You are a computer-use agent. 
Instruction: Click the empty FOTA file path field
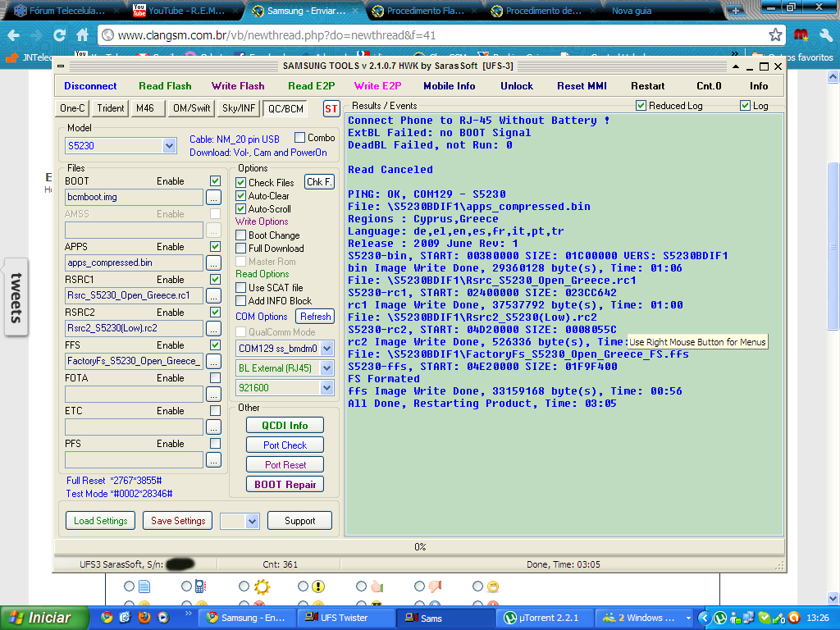[x=134, y=395]
